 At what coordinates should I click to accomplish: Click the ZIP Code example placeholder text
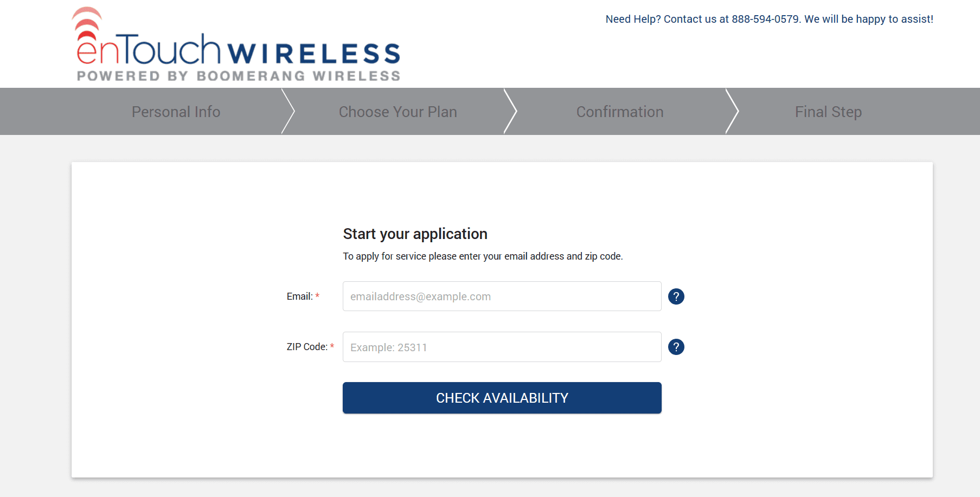[x=388, y=347]
